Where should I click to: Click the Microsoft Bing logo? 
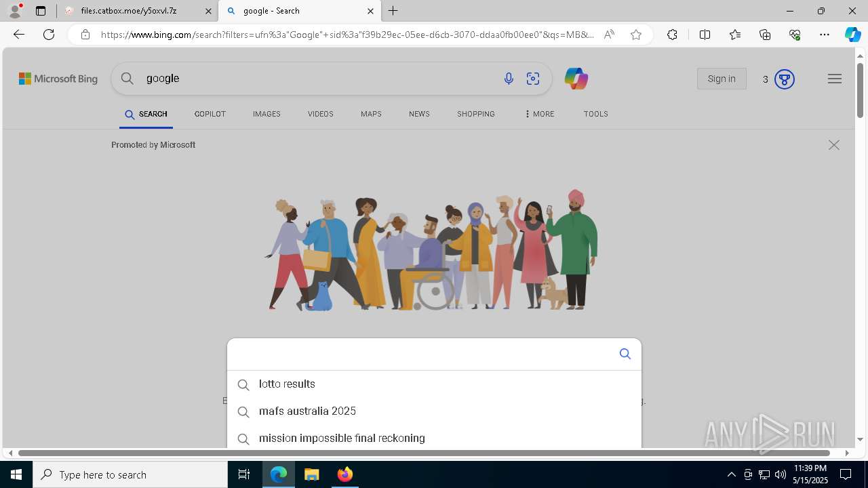click(58, 79)
